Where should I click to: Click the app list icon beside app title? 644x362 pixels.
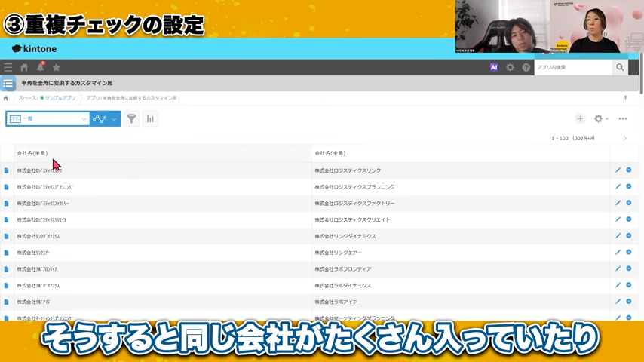click(x=8, y=84)
